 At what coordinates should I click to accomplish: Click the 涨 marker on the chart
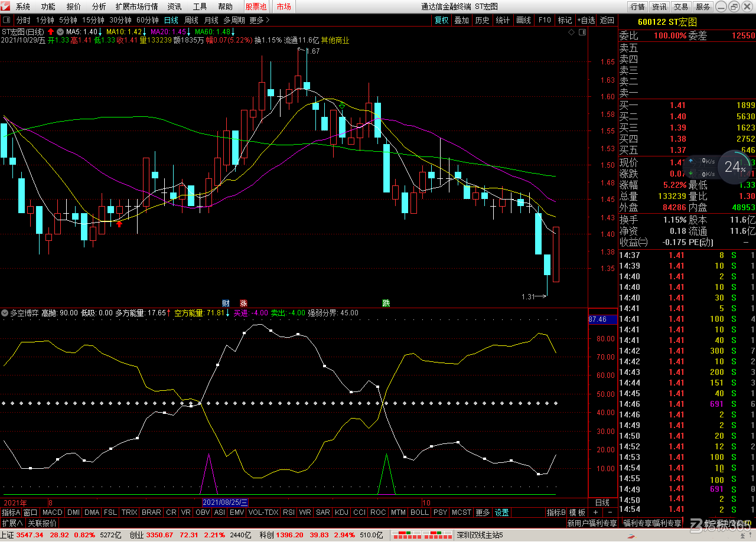coord(243,303)
